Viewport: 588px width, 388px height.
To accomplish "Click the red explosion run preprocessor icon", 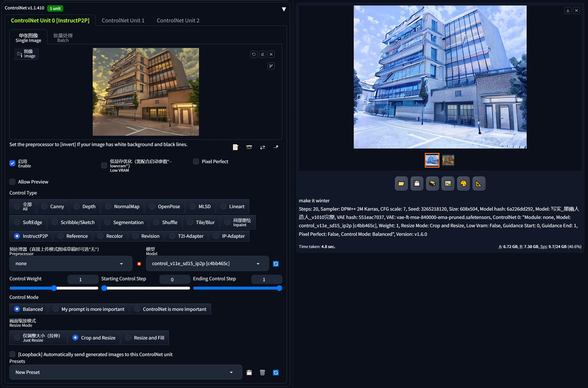I will [139, 264].
